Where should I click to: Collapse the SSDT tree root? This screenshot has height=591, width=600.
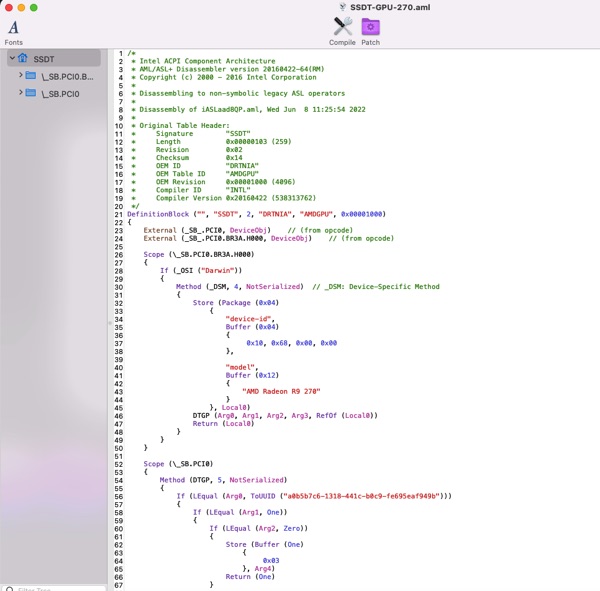point(11,59)
